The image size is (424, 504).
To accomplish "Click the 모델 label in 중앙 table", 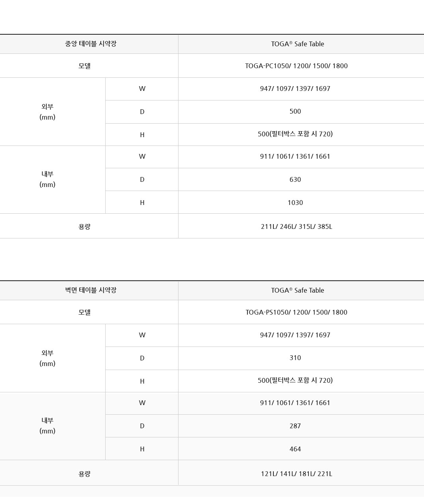I will pyautogui.click(x=84, y=66).
